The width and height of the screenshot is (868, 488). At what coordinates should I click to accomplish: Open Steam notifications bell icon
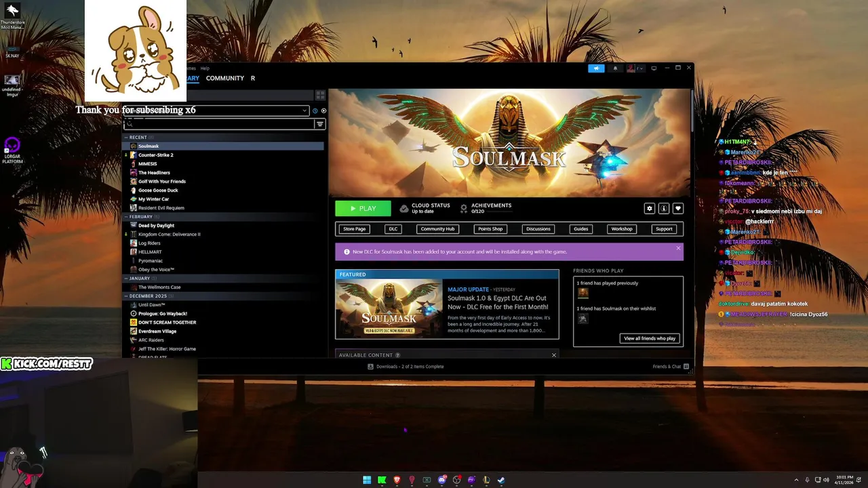click(x=616, y=68)
